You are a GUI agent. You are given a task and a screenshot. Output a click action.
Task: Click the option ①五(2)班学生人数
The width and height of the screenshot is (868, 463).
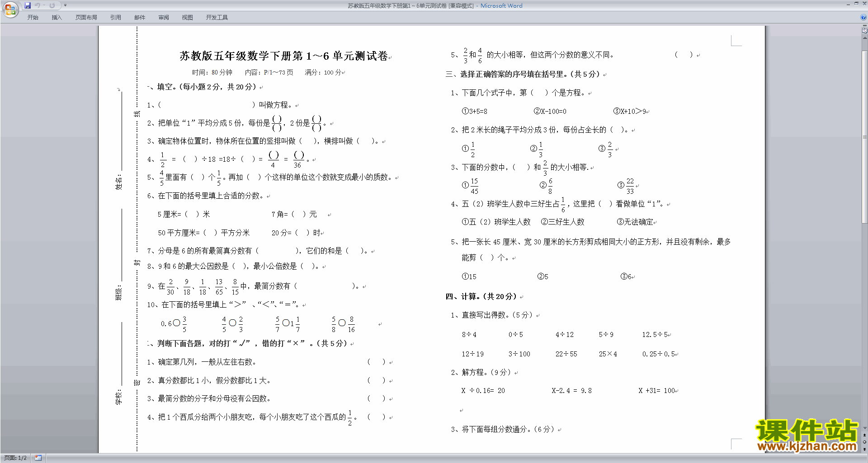click(496, 222)
